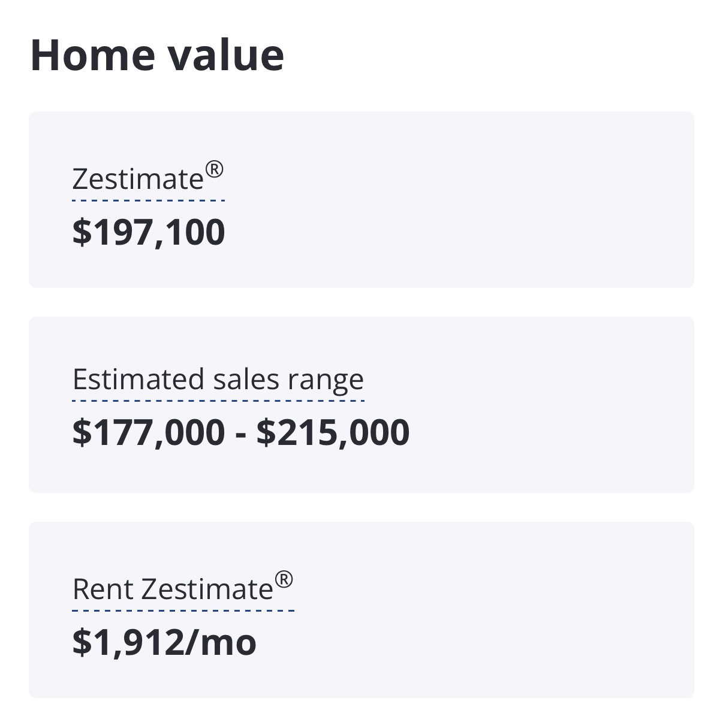Open the Zestimate tooltip label

pyautogui.click(x=138, y=179)
